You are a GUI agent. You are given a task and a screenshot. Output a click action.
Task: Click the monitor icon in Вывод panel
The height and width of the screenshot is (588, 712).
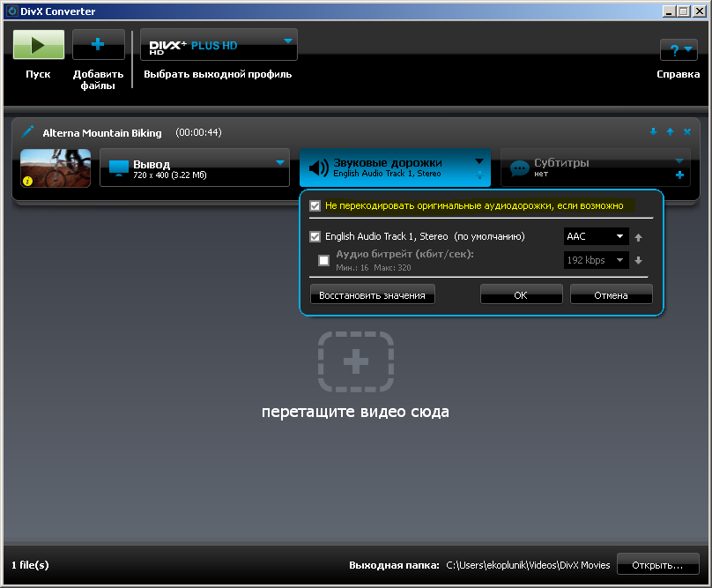click(x=118, y=167)
